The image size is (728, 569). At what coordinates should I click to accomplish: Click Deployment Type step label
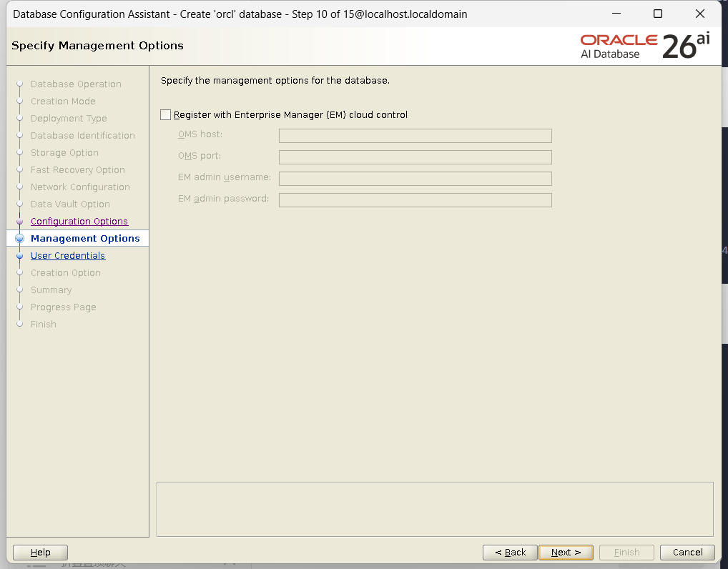(x=69, y=119)
